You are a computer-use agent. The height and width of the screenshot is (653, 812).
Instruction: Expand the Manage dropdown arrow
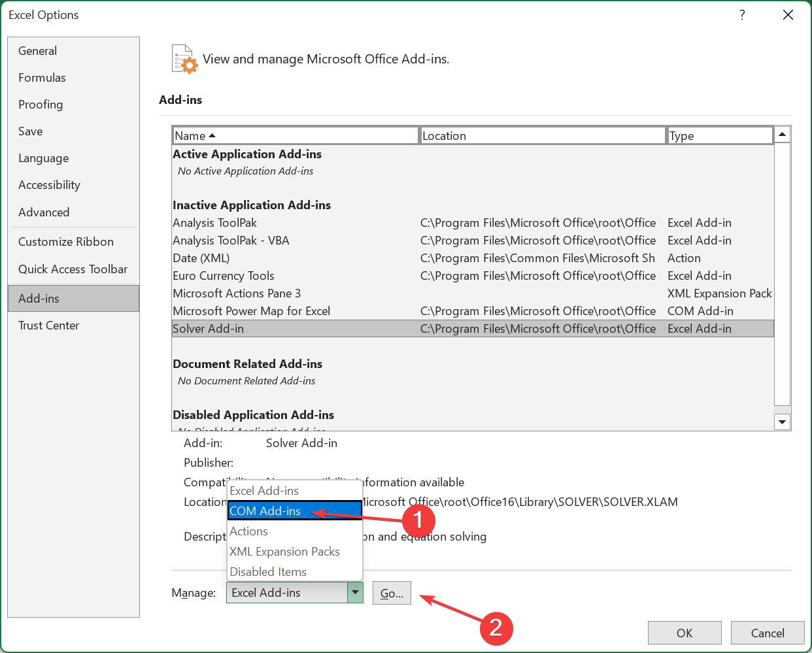tap(355, 593)
